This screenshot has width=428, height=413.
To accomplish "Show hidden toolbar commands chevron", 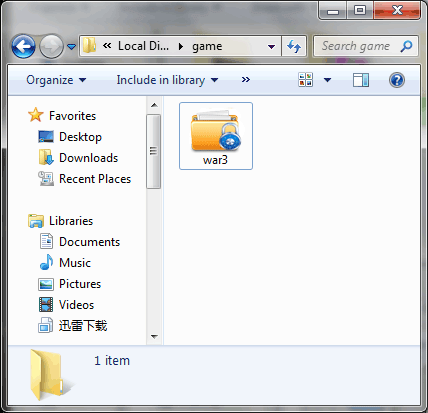I will click(246, 80).
